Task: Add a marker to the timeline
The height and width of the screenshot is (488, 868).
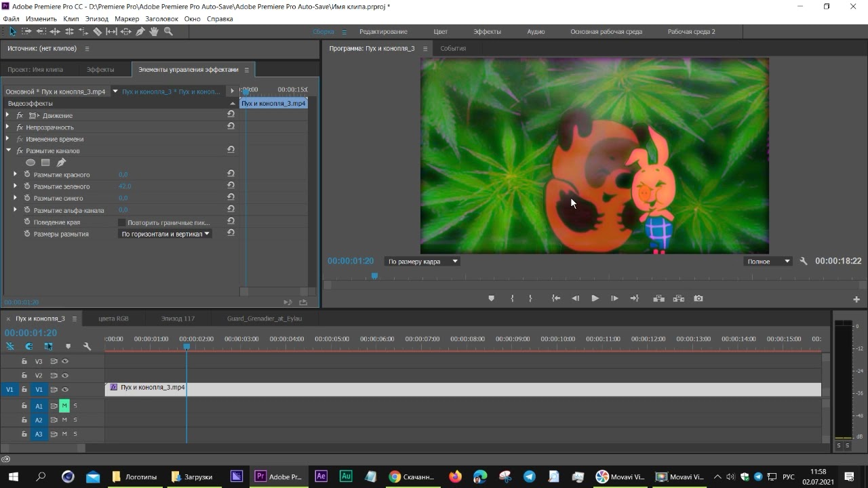Action: click(x=68, y=346)
